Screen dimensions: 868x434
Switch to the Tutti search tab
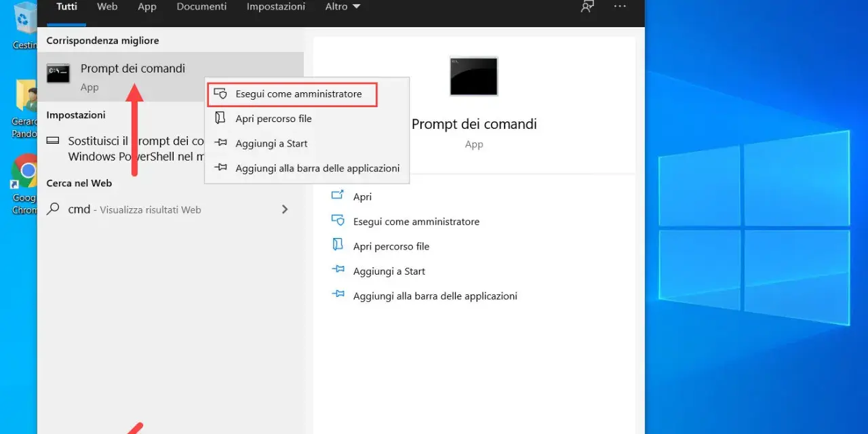point(66,7)
